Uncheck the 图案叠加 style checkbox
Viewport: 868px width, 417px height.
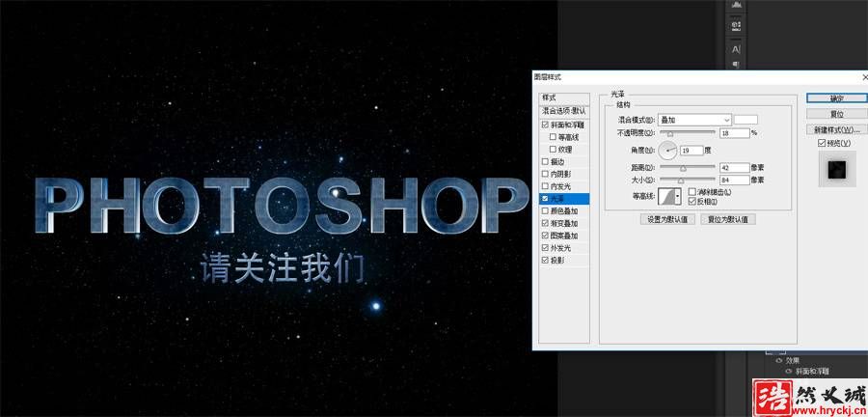coord(545,236)
